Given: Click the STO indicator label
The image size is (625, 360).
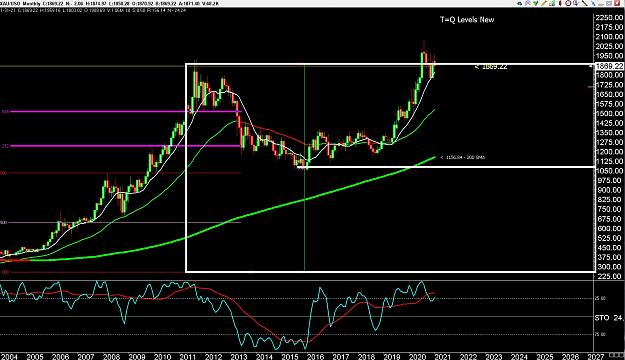Looking at the screenshot, I should (602, 318).
